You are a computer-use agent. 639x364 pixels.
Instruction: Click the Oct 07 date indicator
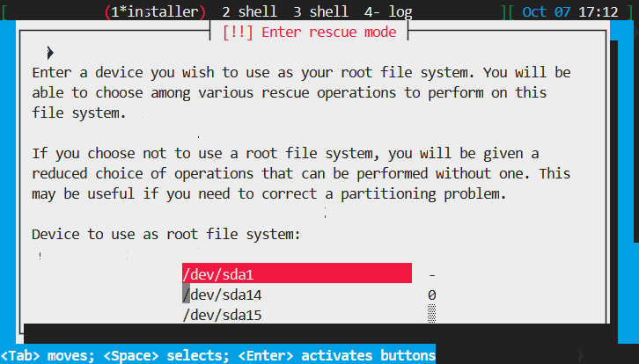(547, 12)
